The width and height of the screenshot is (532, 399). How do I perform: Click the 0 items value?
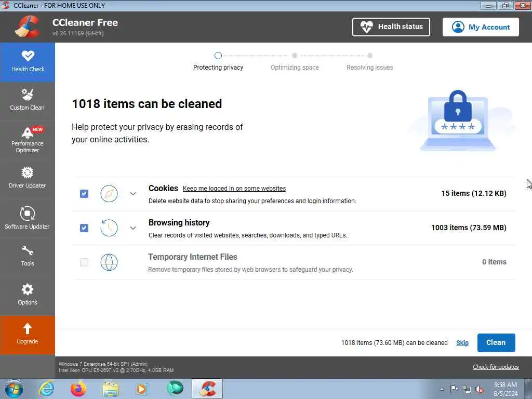tap(495, 262)
